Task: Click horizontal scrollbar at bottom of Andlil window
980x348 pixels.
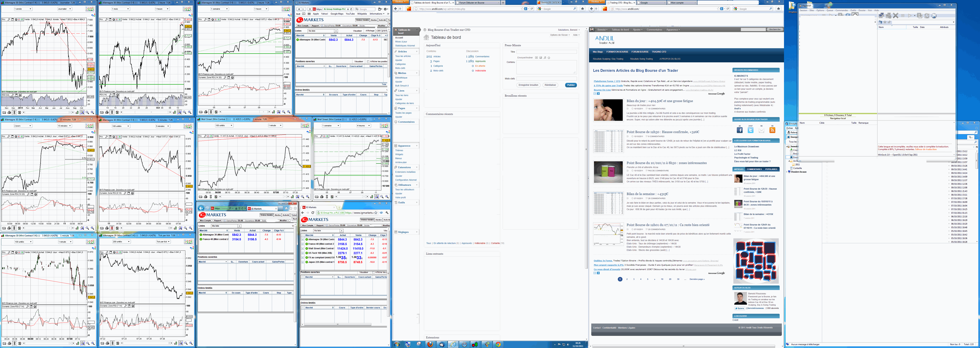Action: point(684,346)
